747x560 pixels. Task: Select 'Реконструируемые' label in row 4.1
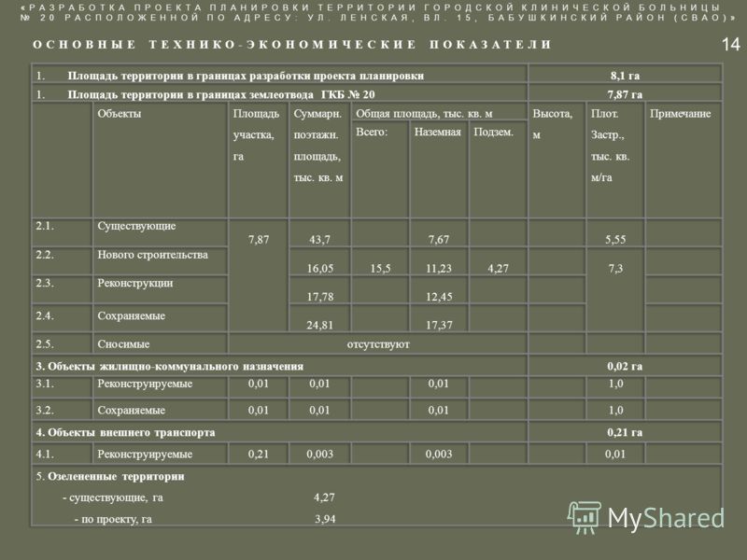[x=145, y=455]
